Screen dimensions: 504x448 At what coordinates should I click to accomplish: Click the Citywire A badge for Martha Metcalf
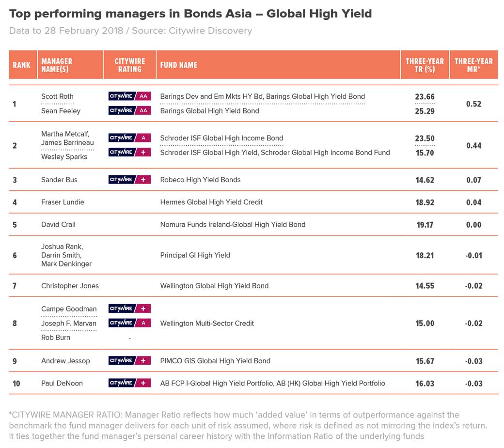(x=129, y=138)
